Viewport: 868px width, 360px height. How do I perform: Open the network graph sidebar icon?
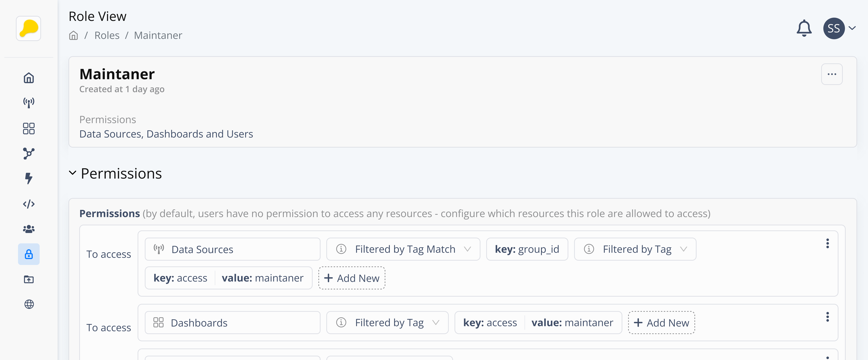[x=29, y=154]
